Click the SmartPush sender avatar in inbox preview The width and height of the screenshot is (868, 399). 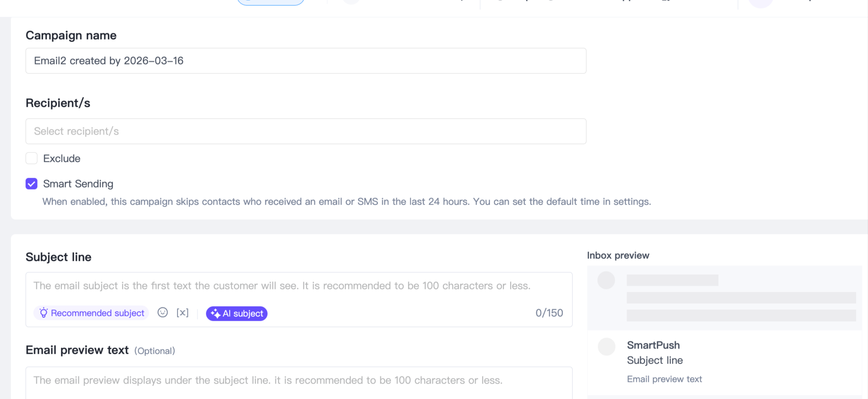click(606, 346)
